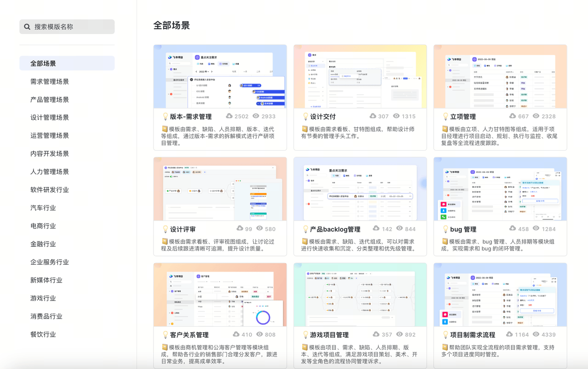Click download icon on 游戏项目管理 card
This screenshot has width=588, height=369.
[x=376, y=334]
